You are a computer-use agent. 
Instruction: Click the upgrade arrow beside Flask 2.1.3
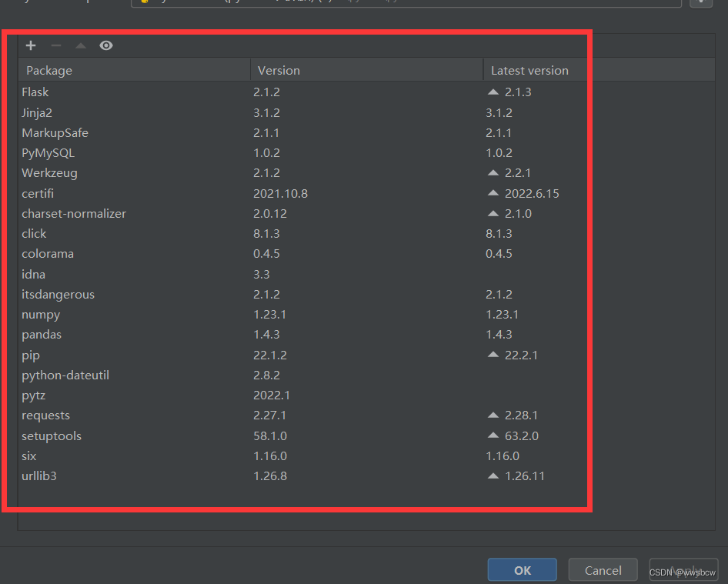(x=493, y=92)
